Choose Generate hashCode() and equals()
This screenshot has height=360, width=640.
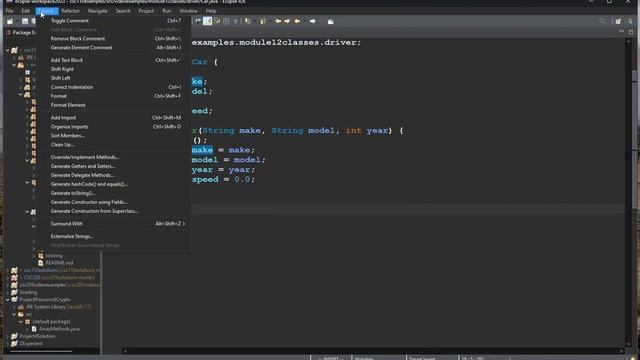(x=114, y=184)
